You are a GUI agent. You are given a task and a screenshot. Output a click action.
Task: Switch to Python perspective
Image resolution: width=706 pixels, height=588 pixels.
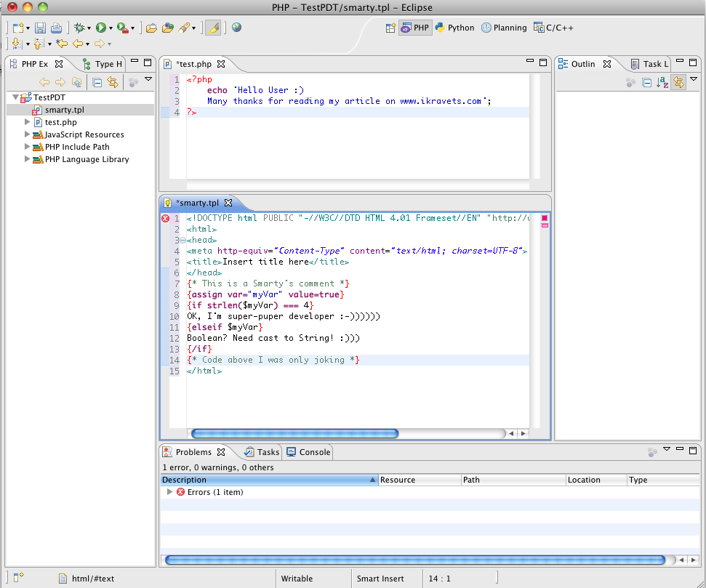click(x=454, y=28)
